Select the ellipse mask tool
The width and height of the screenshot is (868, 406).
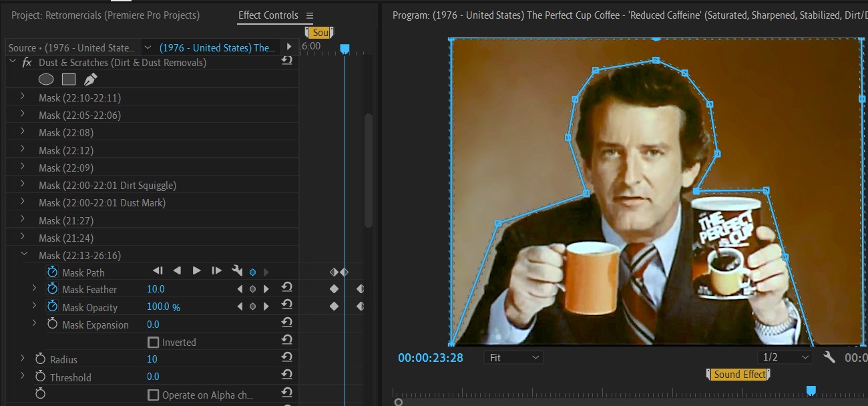click(x=46, y=79)
